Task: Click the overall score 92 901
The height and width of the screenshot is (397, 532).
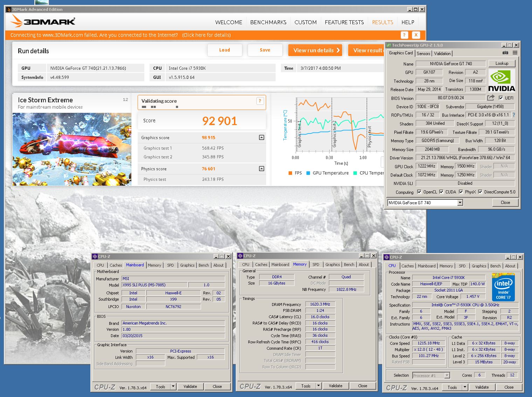Action: click(x=220, y=121)
